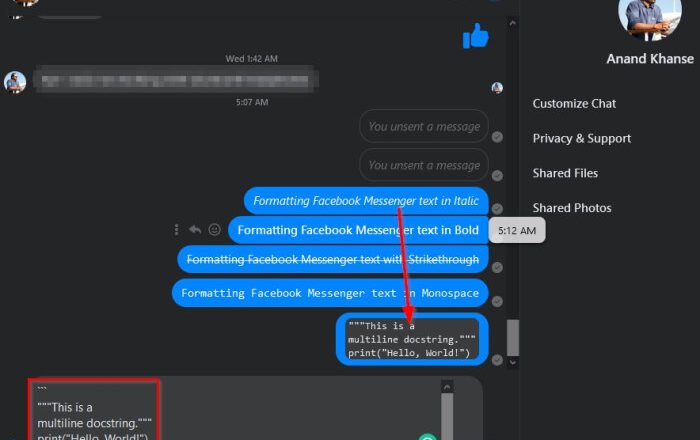
Task: Click delivered checkmark beside Italic message
Action: click(497, 208)
